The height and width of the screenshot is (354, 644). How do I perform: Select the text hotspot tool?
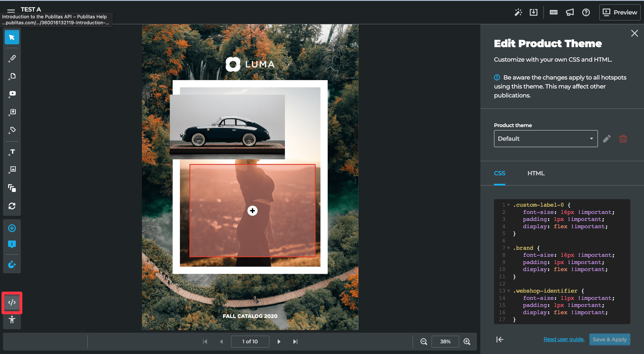pyautogui.click(x=12, y=152)
